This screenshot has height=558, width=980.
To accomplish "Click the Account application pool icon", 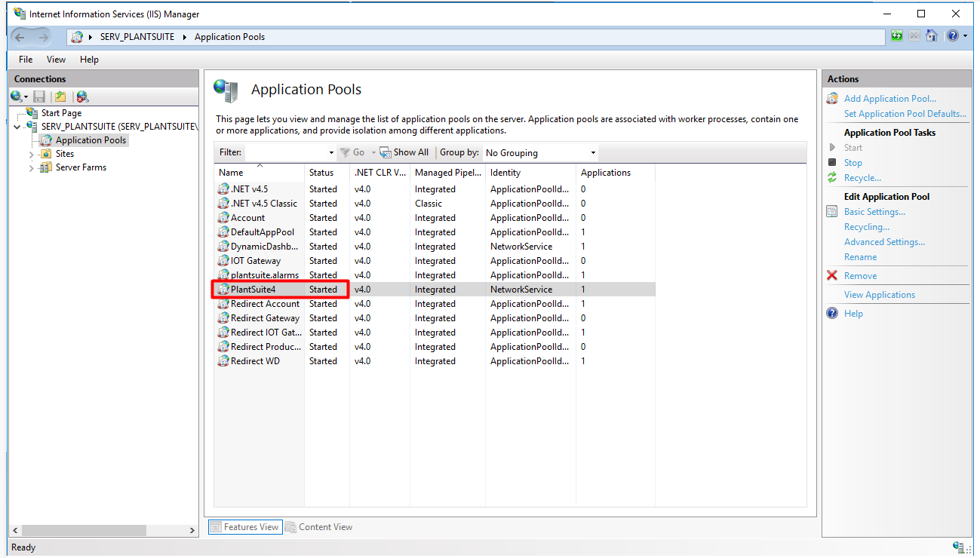I will pos(223,218).
